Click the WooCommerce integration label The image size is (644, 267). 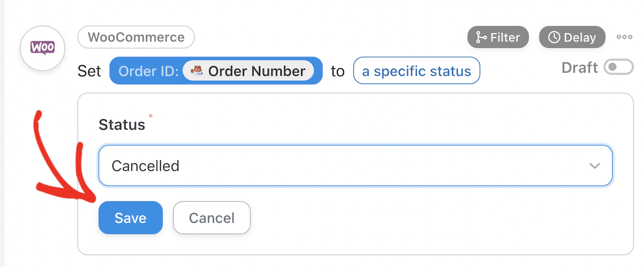point(136,37)
